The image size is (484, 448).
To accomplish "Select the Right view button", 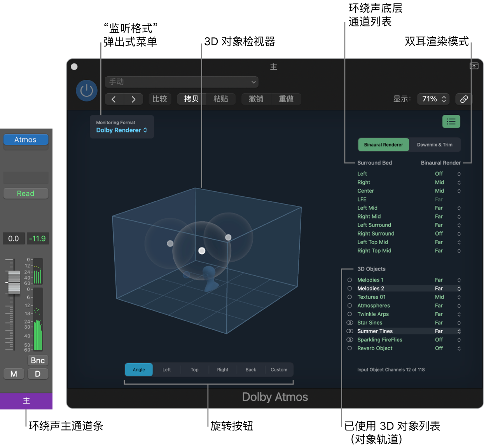I will point(223,370).
